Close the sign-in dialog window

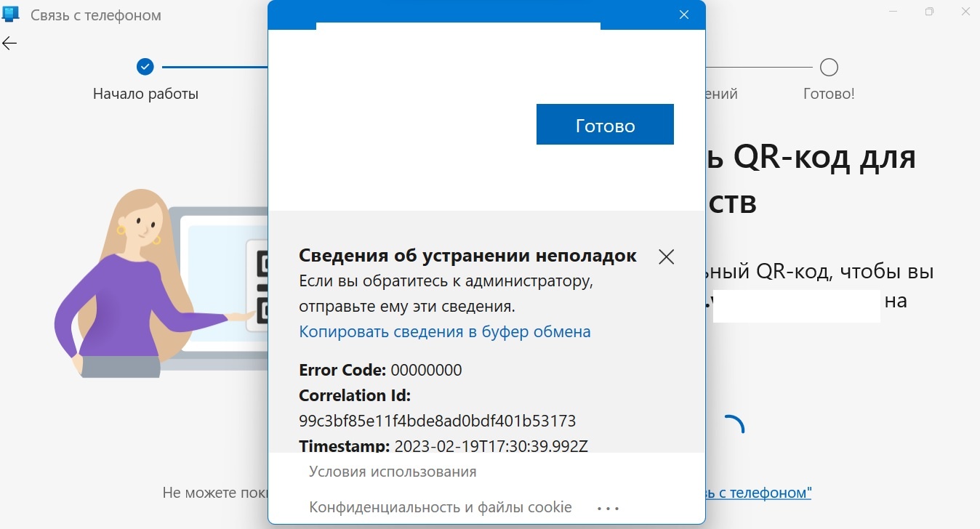(683, 15)
